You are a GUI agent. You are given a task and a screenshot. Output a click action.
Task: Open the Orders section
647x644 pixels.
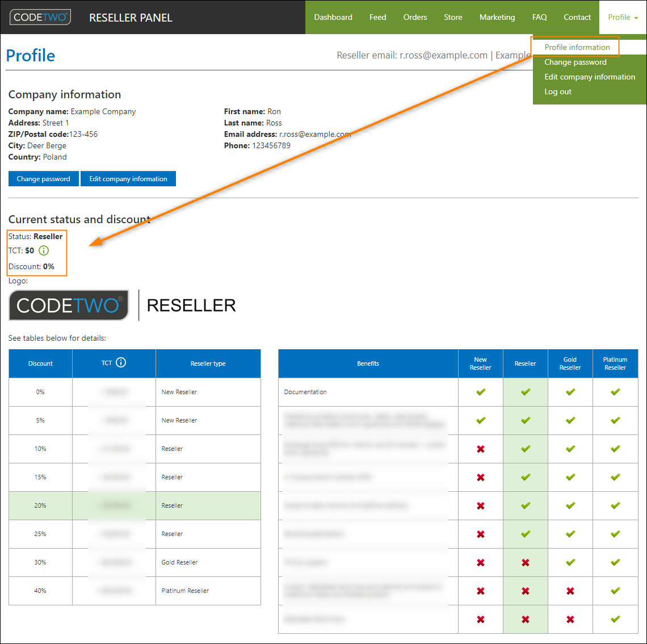[x=415, y=18]
